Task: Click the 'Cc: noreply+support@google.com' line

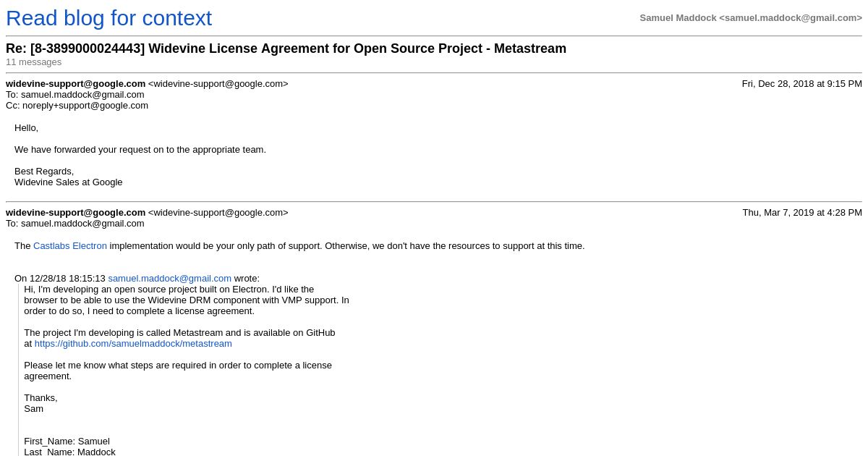Action: click(77, 105)
